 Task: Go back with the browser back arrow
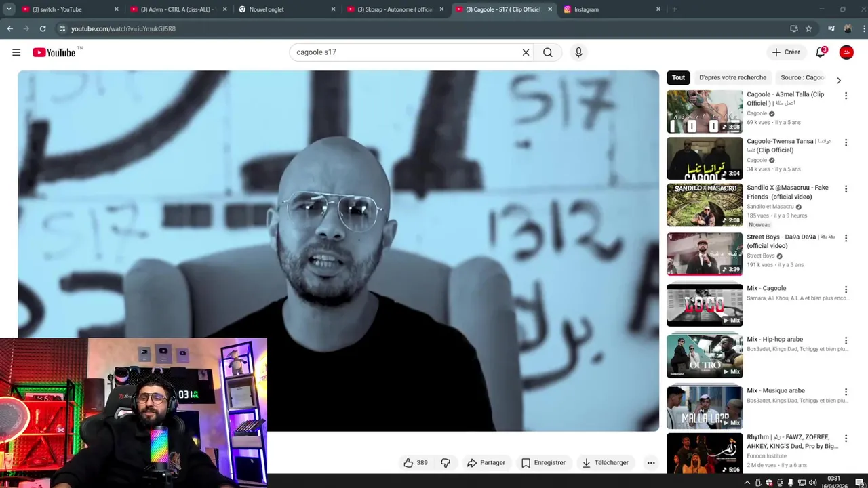(10, 28)
